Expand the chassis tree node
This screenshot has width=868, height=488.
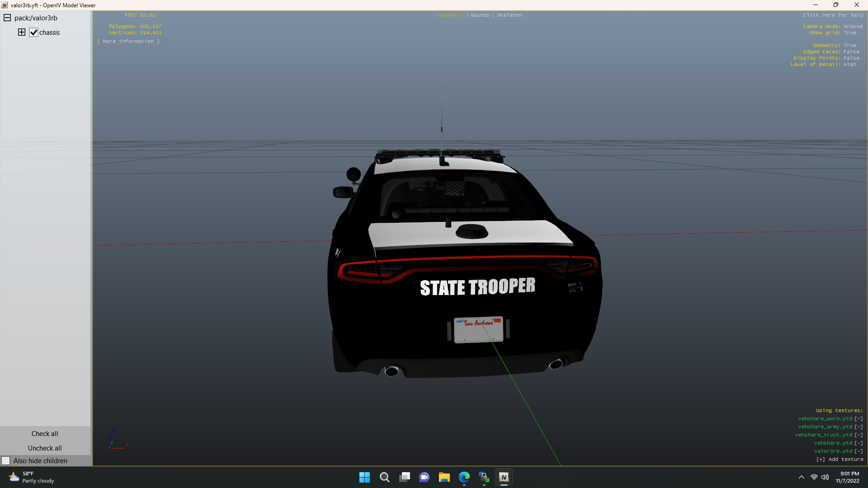click(21, 32)
